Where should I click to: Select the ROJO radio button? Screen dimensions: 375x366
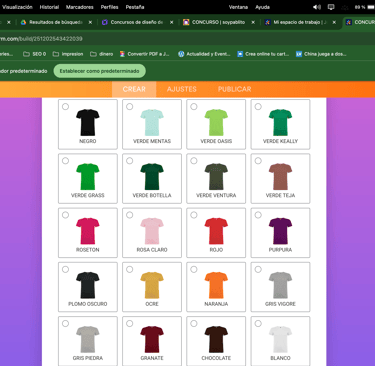[x=194, y=215]
